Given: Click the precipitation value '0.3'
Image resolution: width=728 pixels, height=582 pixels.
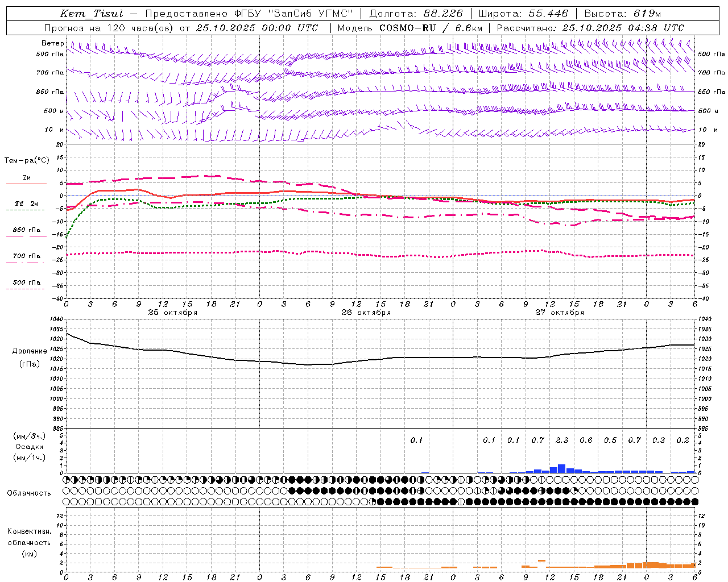Looking at the screenshot, I should pos(659,440).
